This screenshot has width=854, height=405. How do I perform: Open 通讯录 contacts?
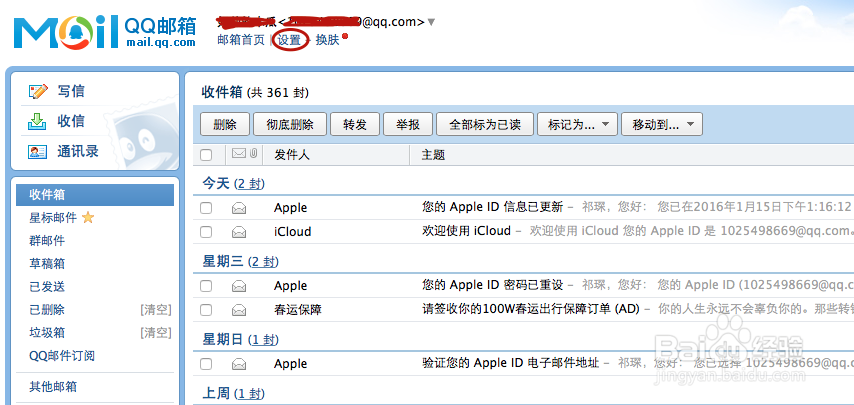[x=78, y=151]
